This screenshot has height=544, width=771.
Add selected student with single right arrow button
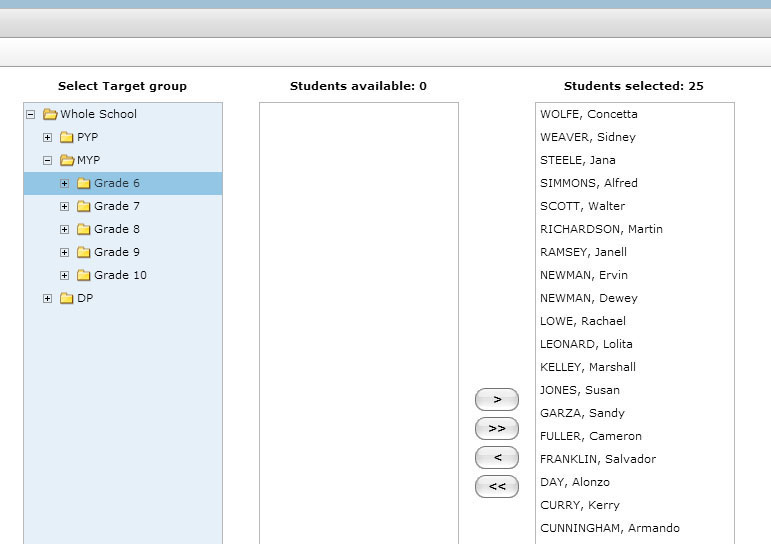click(497, 399)
